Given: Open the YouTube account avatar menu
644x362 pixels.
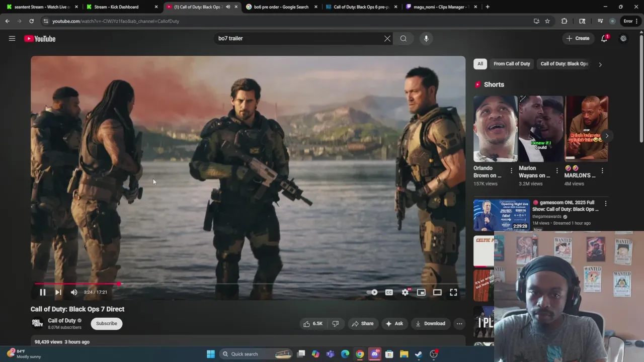Looking at the screenshot, I should pos(623,39).
